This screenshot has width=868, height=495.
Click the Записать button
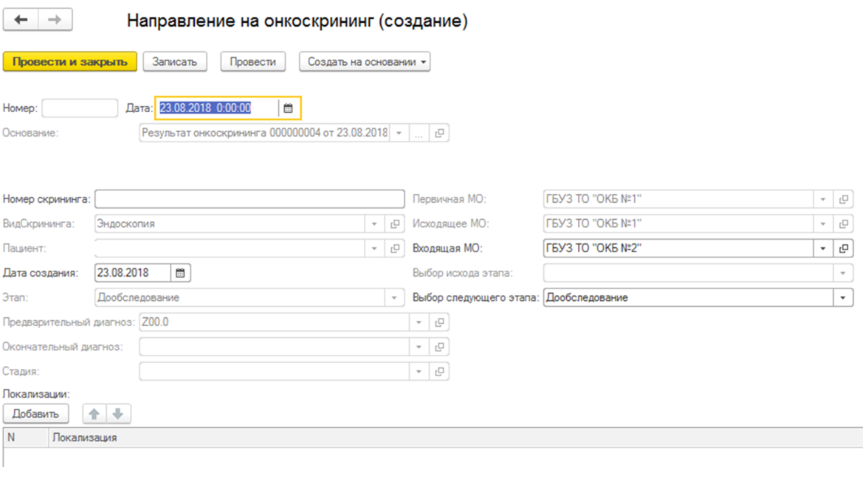point(175,62)
